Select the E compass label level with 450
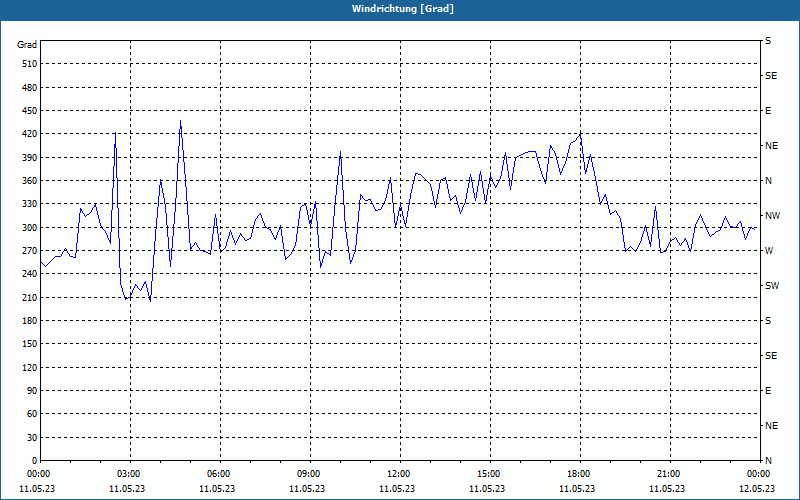 tap(768, 111)
